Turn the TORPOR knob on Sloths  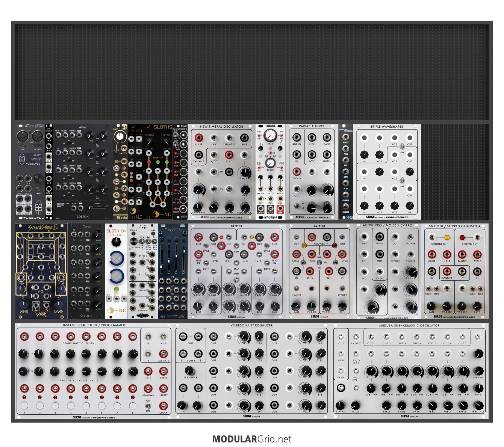coord(165,141)
